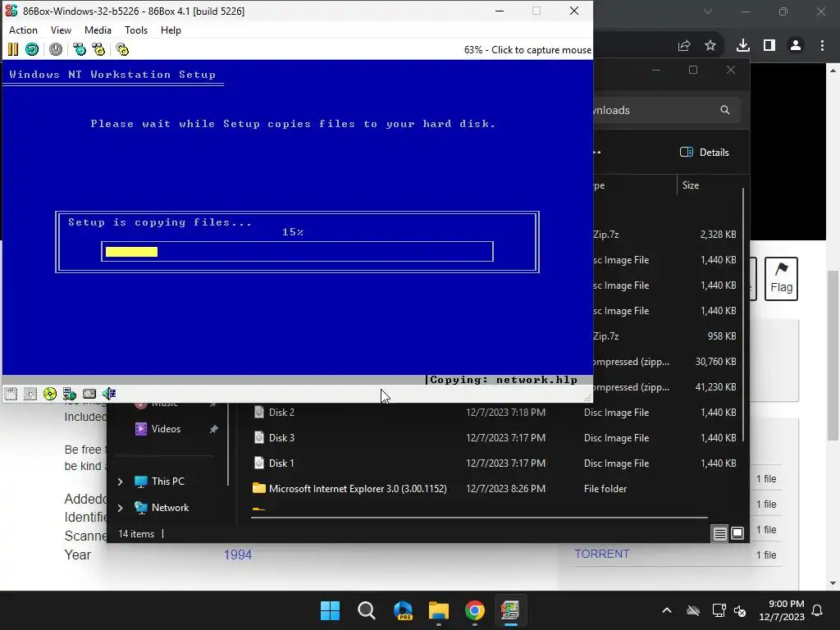Click the ACPI shutdown power icon

click(56, 50)
